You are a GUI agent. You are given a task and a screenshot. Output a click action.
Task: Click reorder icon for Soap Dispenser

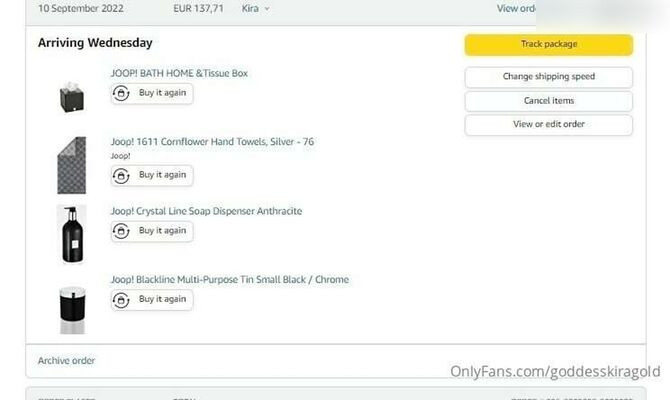coord(121,231)
